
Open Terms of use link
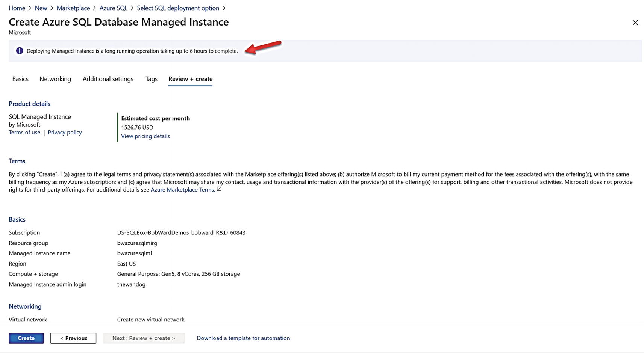pos(24,132)
